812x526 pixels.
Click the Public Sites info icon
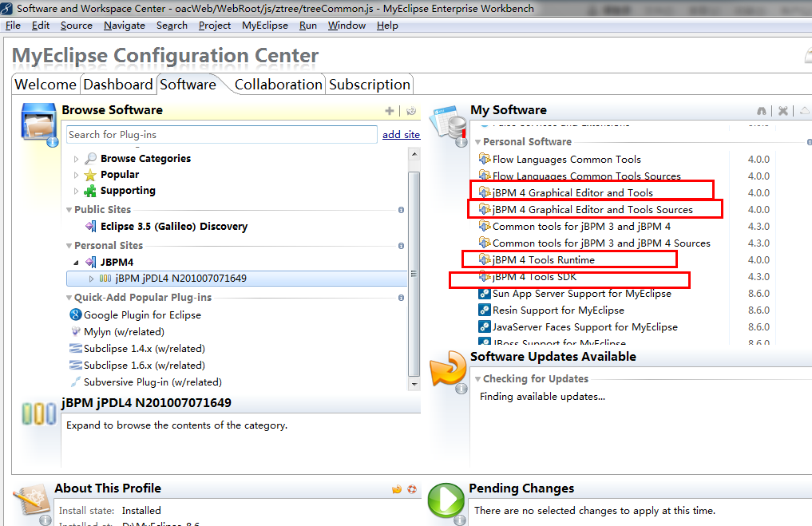click(x=401, y=210)
